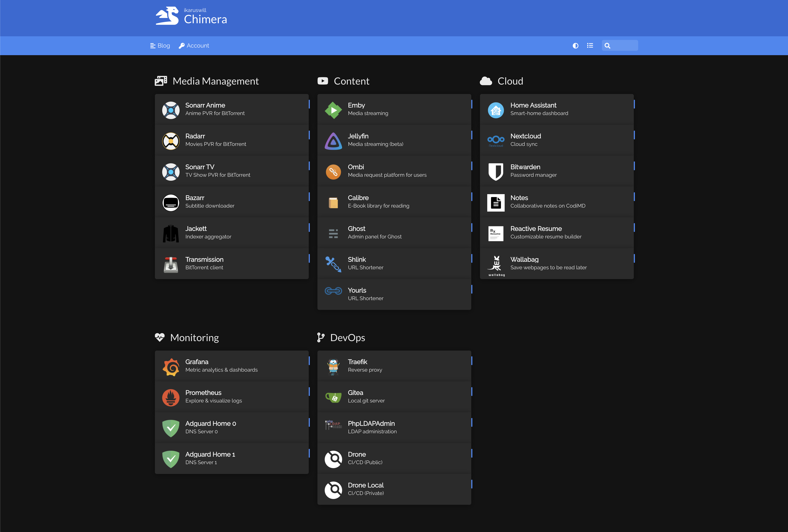Click 'Reverse proxy' text
Viewport: 788px width, 532px height.
coord(365,370)
